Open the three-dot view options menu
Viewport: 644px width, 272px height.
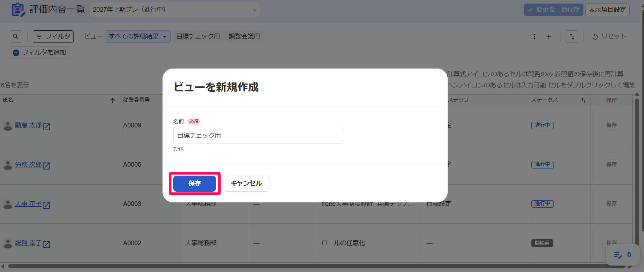pos(534,37)
